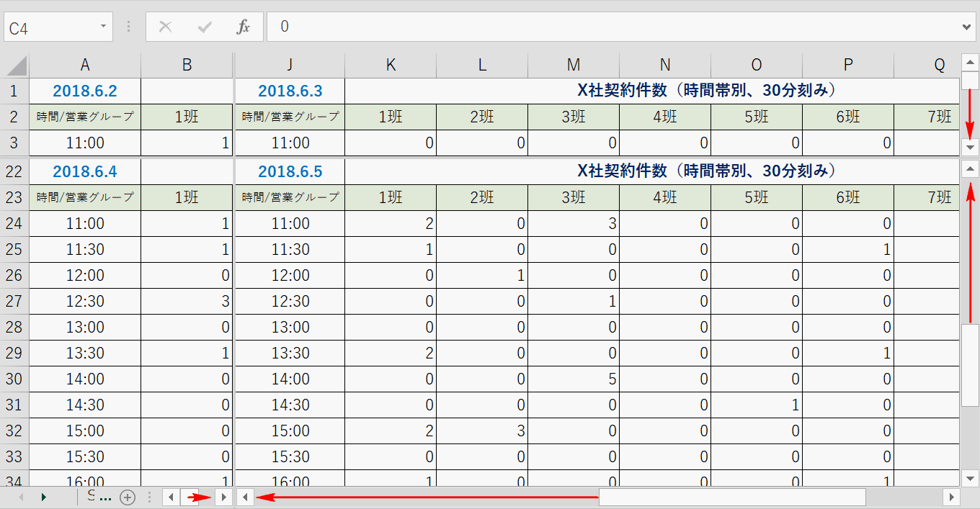
Task: Select column A header
Action: [x=85, y=65]
